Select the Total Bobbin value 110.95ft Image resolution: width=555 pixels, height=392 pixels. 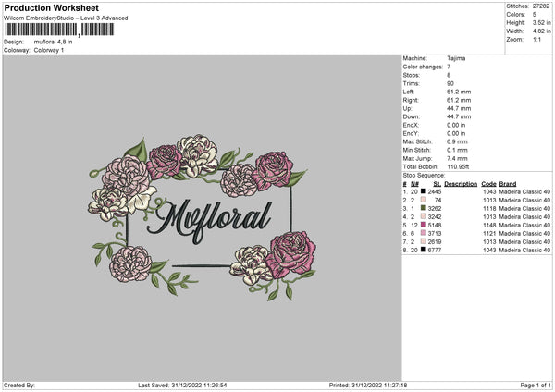pyautogui.click(x=458, y=166)
